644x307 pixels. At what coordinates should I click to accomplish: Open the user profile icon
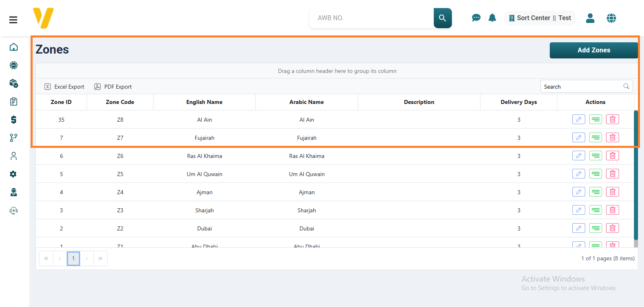pos(590,18)
